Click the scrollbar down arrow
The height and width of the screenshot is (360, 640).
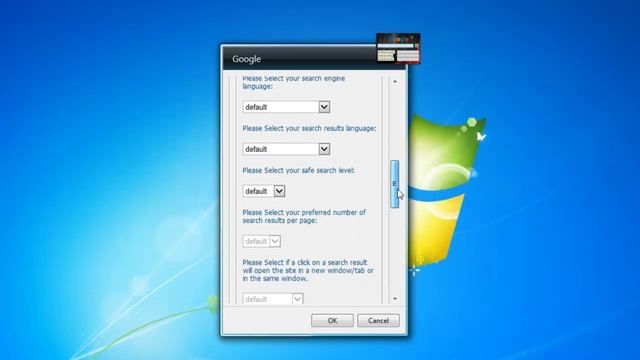tap(395, 299)
